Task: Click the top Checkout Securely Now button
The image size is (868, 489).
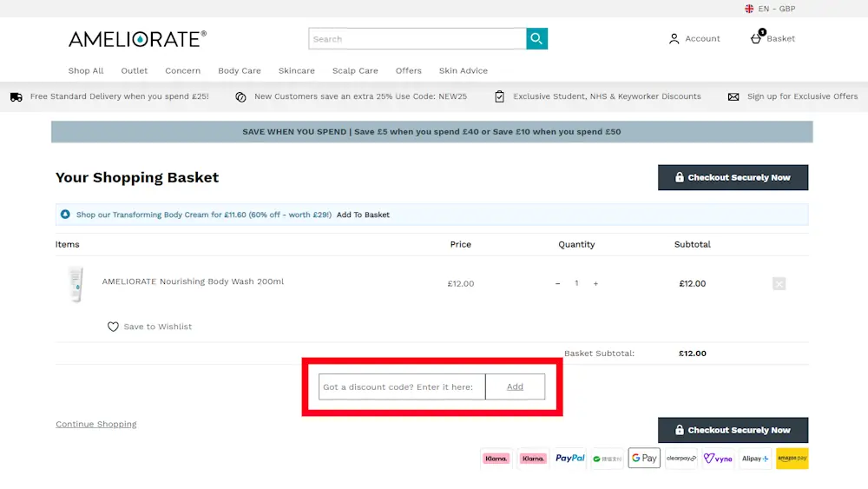Action: pyautogui.click(x=733, y=177)
